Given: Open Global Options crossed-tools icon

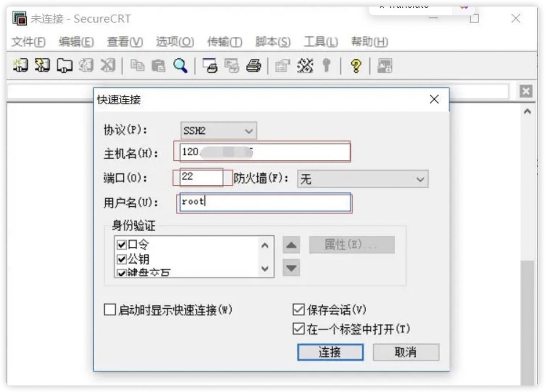Looking at the screenshot, I should point(305,66).
